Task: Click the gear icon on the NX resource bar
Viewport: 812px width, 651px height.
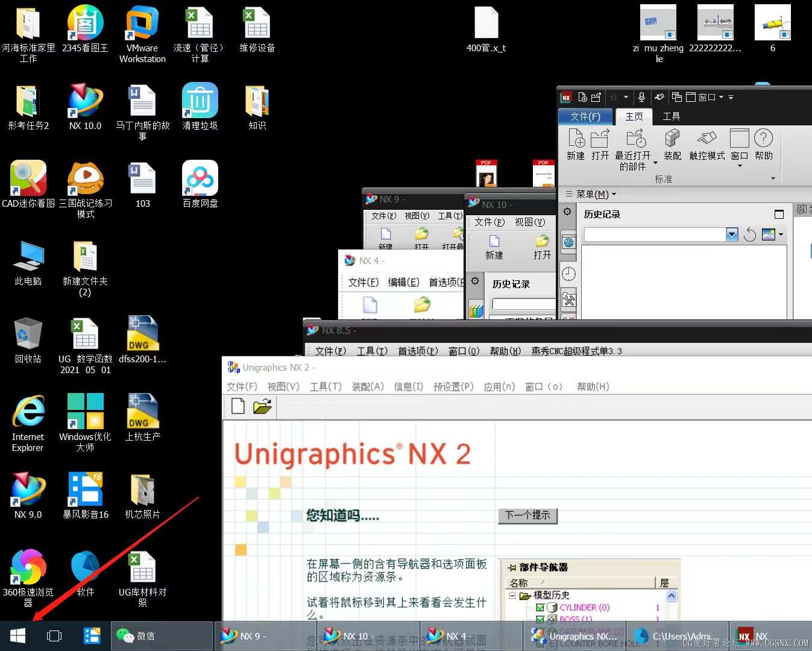Action: tap(567, 212)
